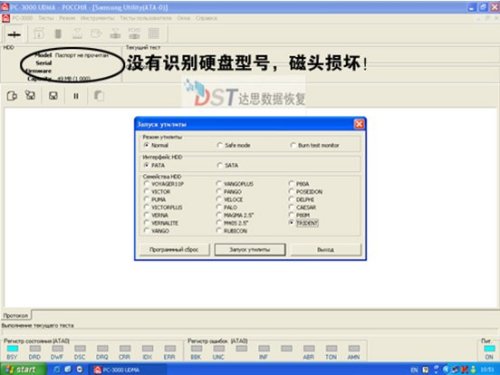Click the first greyed icon after the power connector

click(39, 34)
